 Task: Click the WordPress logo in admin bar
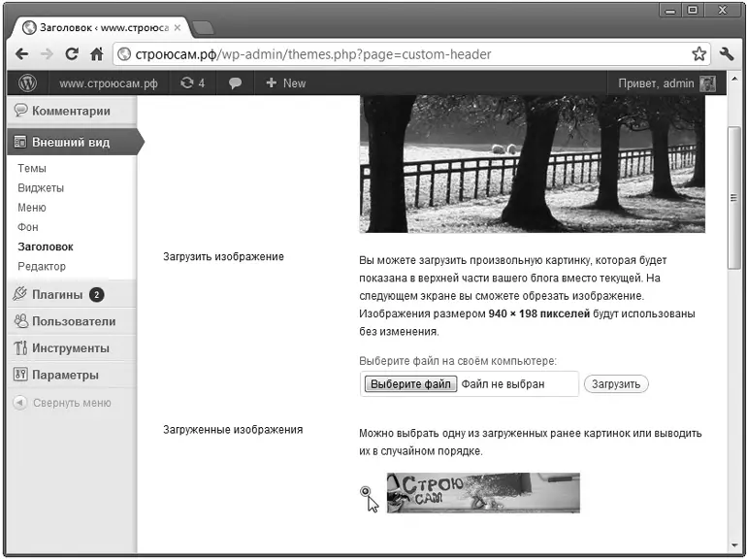28,83
